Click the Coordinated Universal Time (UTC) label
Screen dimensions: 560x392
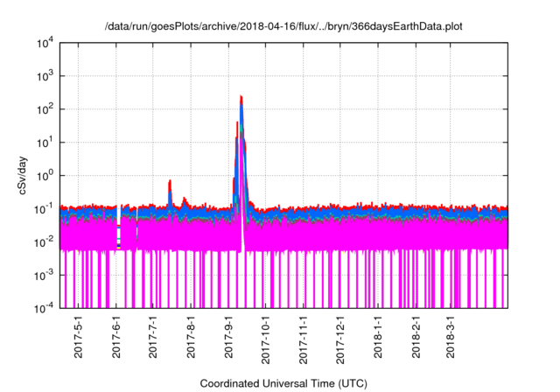[x=283, y=383]
